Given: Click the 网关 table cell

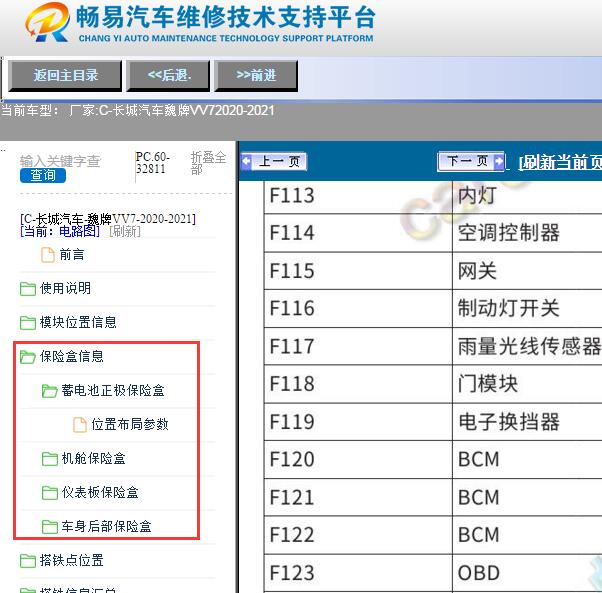Looking at the screenshot, I should [x=527, y=271].
